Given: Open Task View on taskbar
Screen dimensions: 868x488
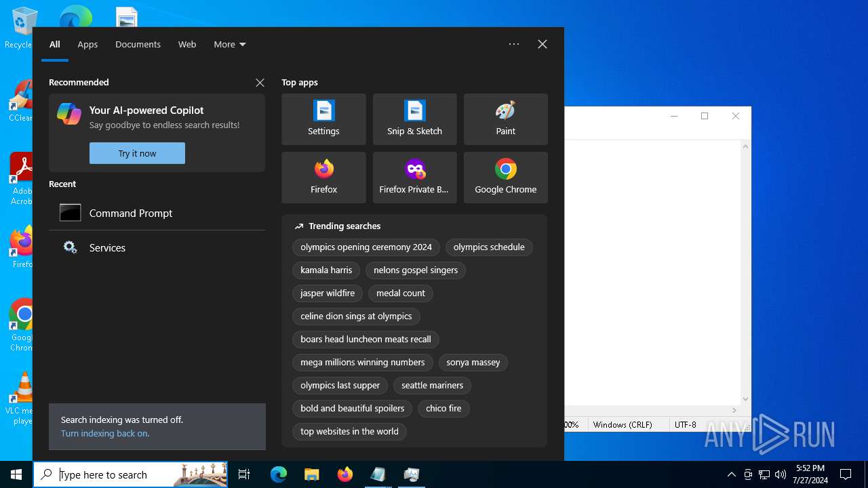Looking at the screenshot, I should (x=244, y=474).
